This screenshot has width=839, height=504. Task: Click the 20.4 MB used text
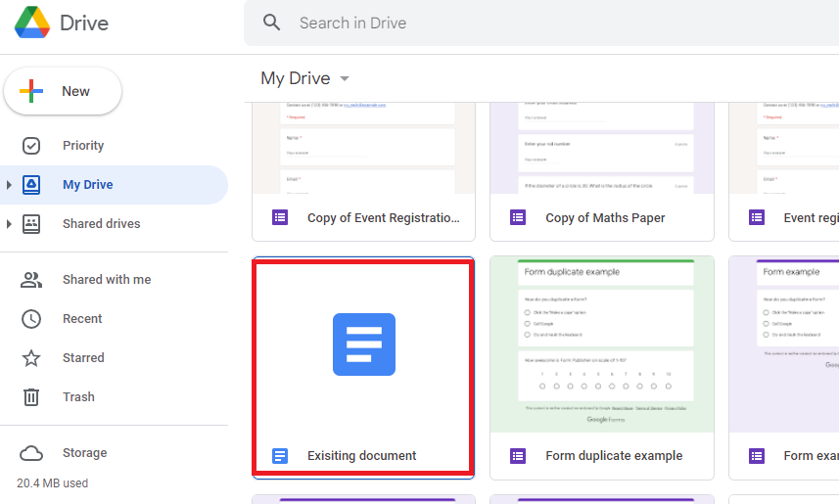pyautogui.click(x=53, y=483)
